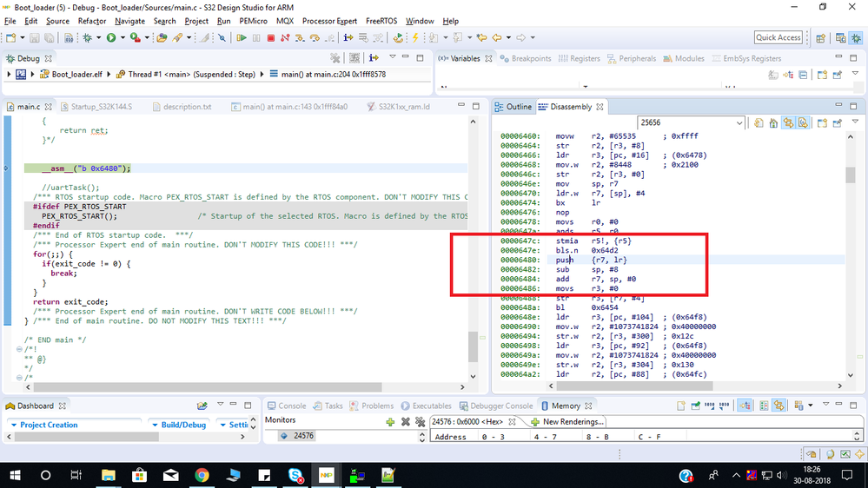The height and width of the screenshot is (488, 868).
Task: Open Disassembly view menu triangle
Action: pos(855,122)
